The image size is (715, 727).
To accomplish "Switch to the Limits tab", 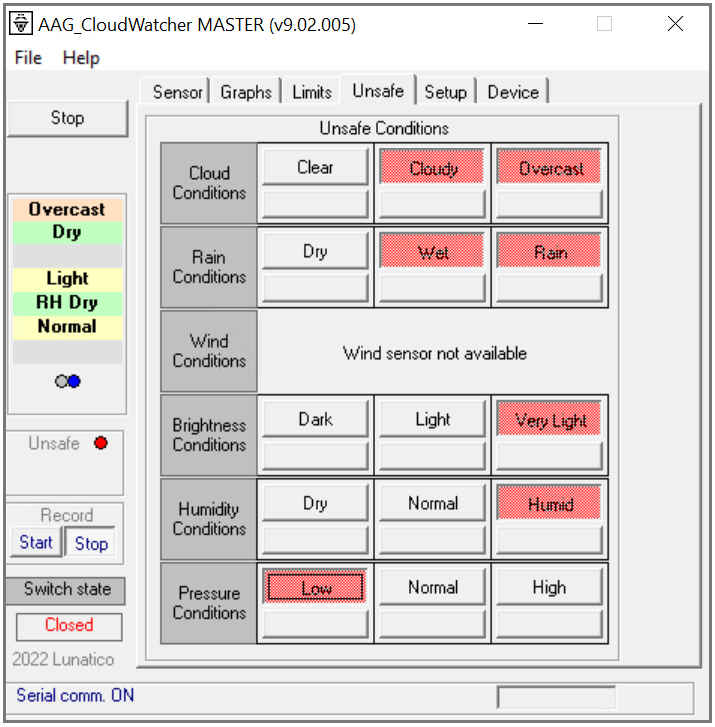I will (312, 92).
